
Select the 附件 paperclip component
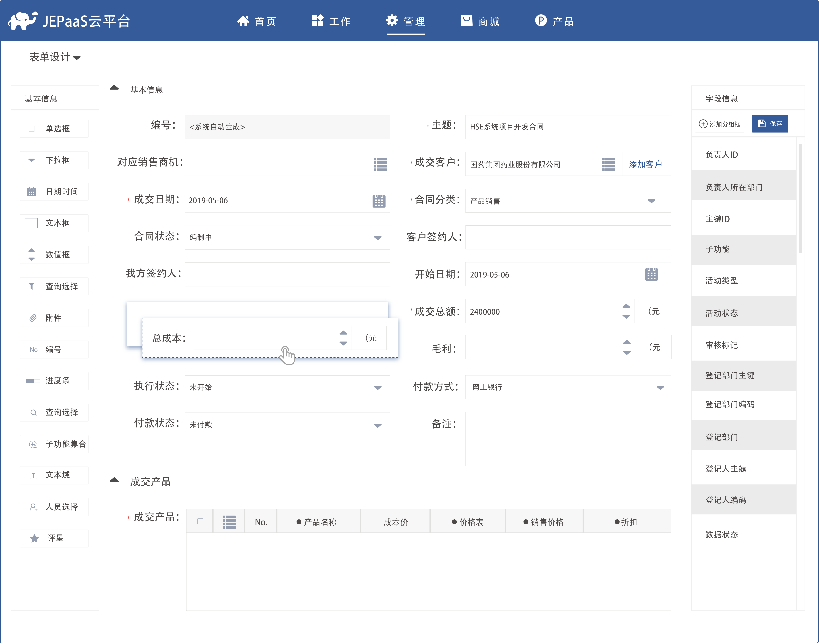tap(54, 318)
